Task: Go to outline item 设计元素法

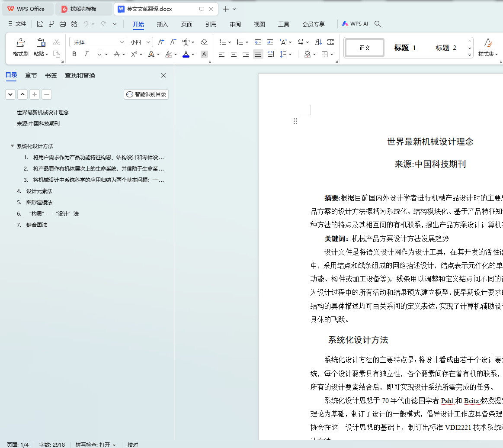Action: point(39,191)
